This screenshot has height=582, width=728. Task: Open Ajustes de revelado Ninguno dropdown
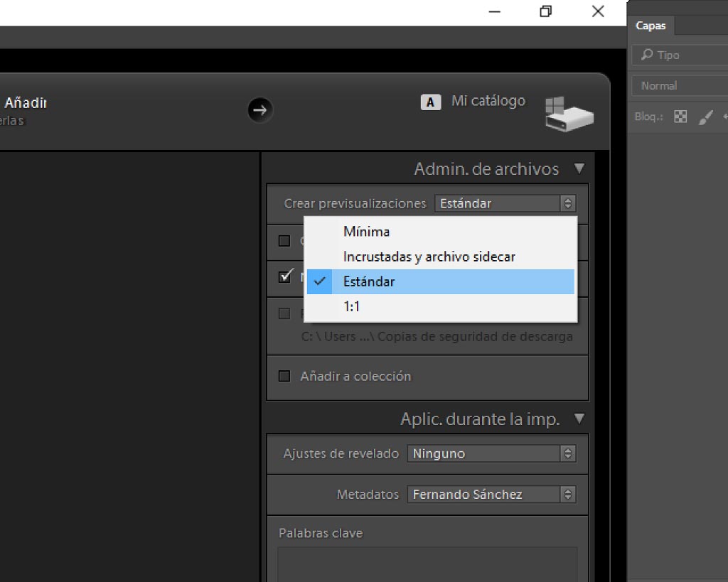pos(492,453)
